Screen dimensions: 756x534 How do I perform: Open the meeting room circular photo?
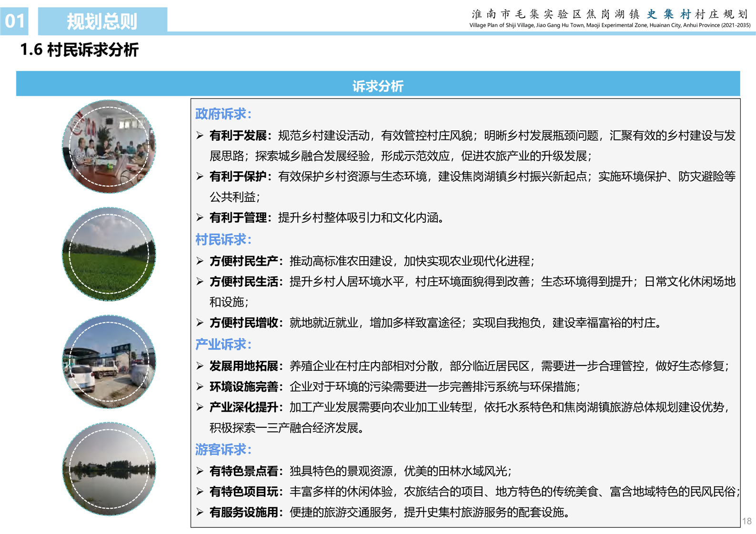109,146
